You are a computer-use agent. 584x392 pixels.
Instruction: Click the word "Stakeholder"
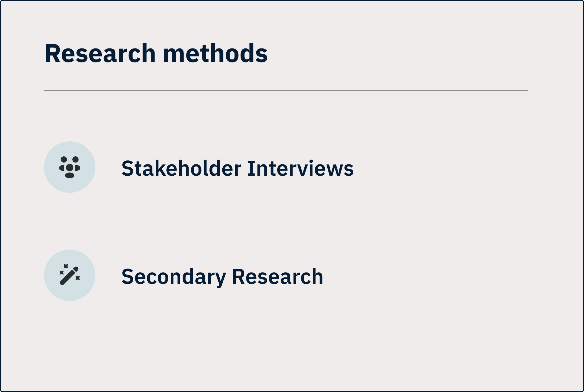click(x=181, y=168)
